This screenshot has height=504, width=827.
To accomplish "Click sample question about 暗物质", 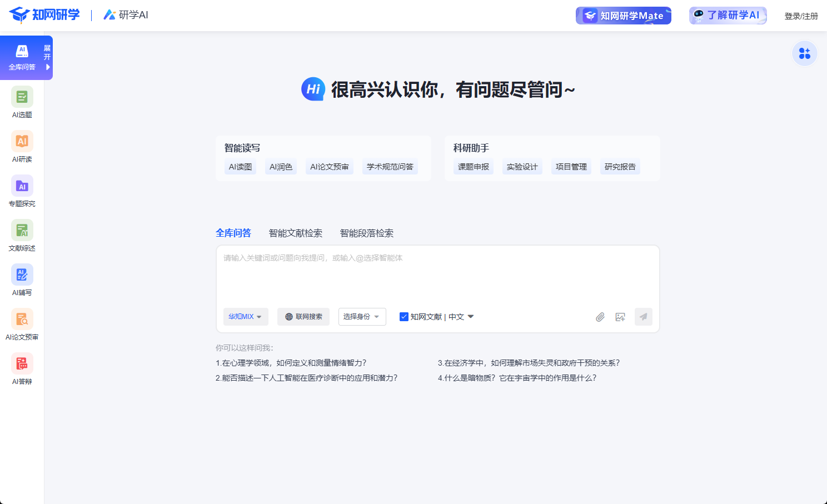I will (x=517, y=378).
